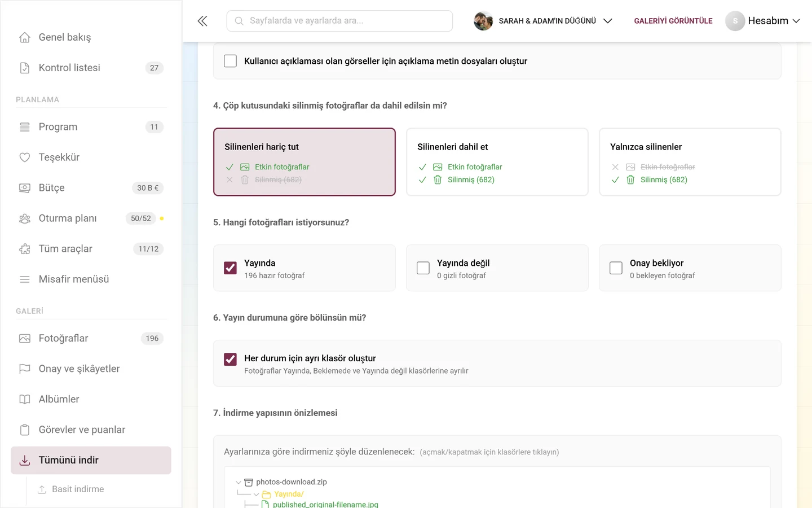Click the Bütçe money icon

25,188
